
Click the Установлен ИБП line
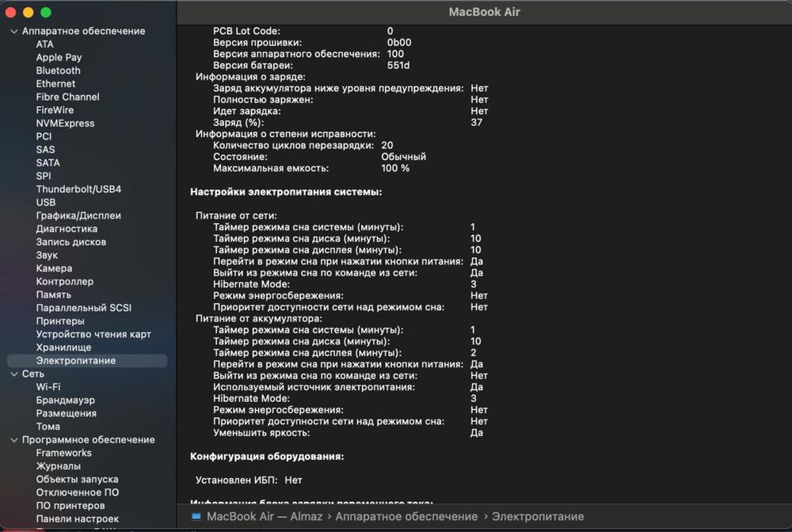249,480
